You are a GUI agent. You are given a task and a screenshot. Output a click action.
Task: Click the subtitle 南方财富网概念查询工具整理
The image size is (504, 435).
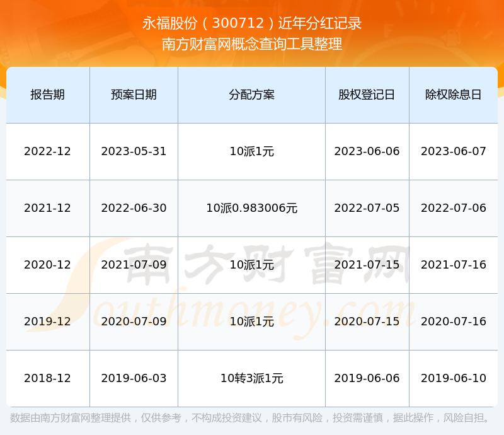click(x=252, y=44)
